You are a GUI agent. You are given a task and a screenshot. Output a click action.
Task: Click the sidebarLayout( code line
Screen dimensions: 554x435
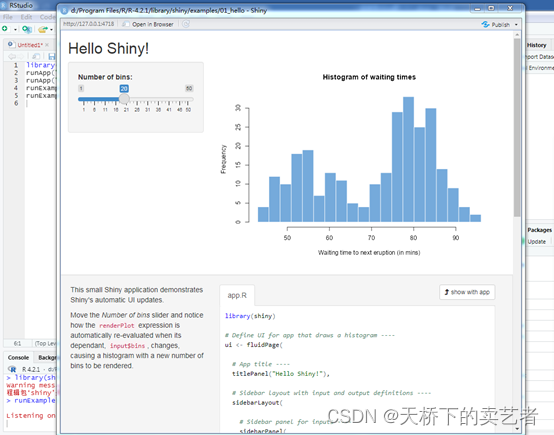(x=257, y=403)
